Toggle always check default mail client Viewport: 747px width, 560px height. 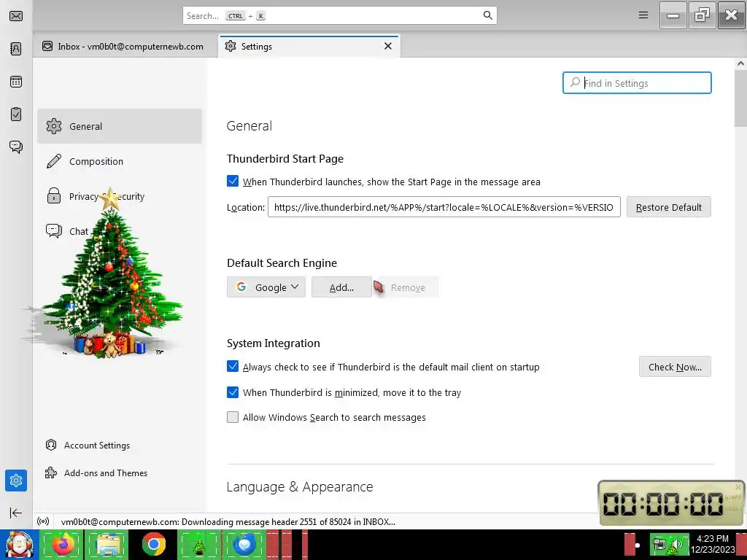(x=233, y=367)
